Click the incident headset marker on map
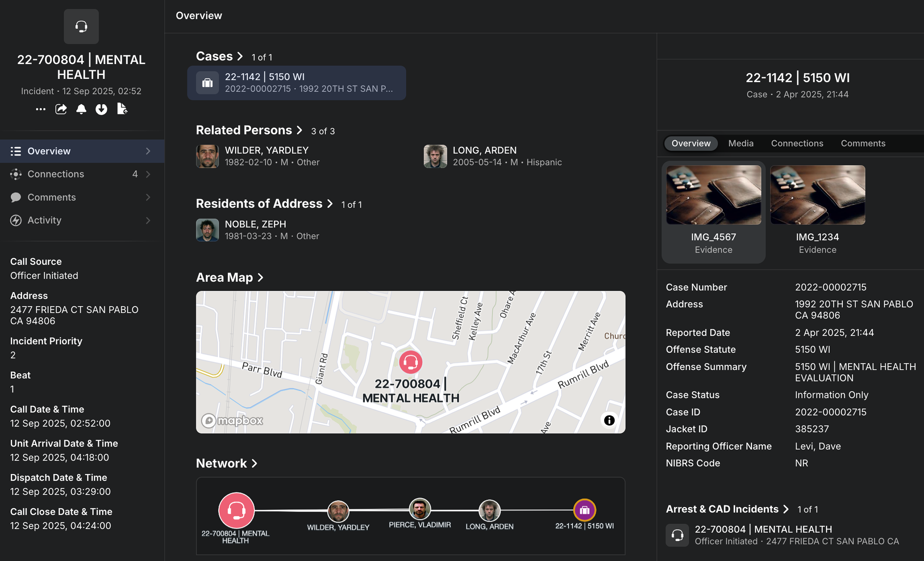 point(410,362)
